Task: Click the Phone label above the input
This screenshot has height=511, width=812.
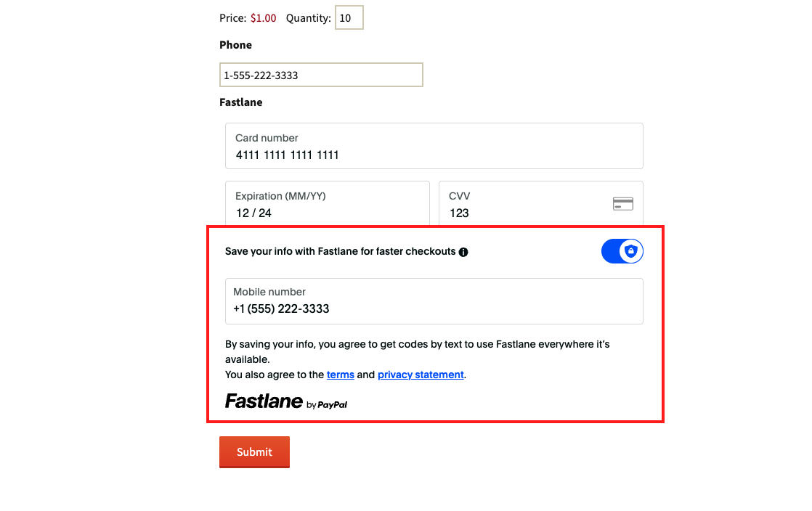Action: [x=235, y=44]
